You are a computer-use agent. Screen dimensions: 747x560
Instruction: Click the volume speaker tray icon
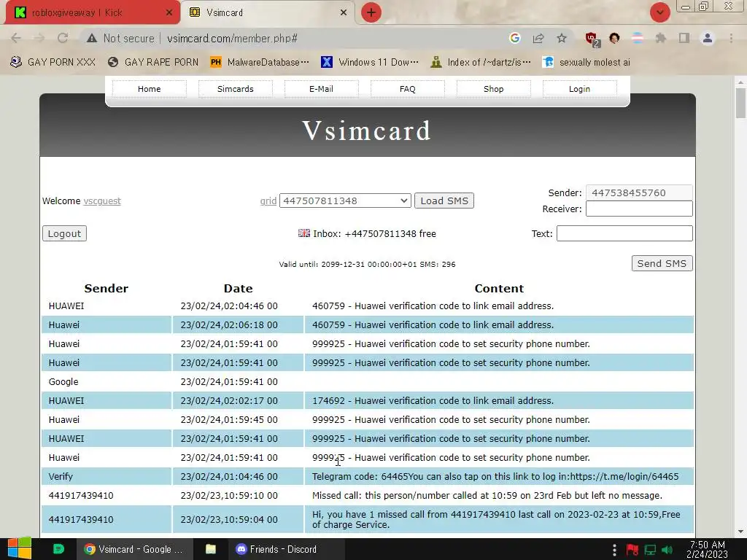tap(667, 550)
